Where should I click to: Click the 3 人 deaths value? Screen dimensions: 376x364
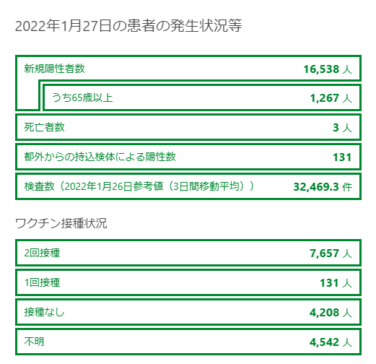click(x=342, y=128)
